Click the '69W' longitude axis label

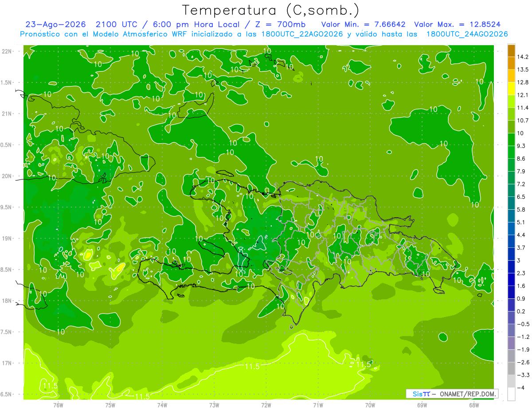422,405
